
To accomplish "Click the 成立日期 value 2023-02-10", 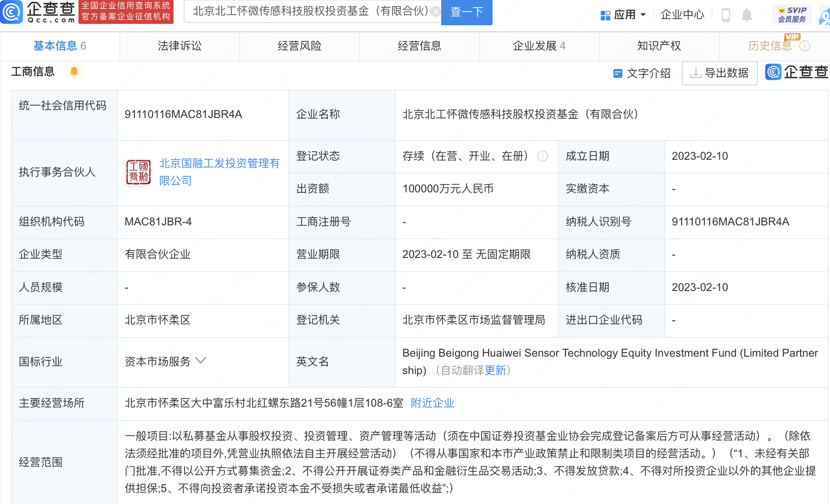I will [x=700, y=156].
